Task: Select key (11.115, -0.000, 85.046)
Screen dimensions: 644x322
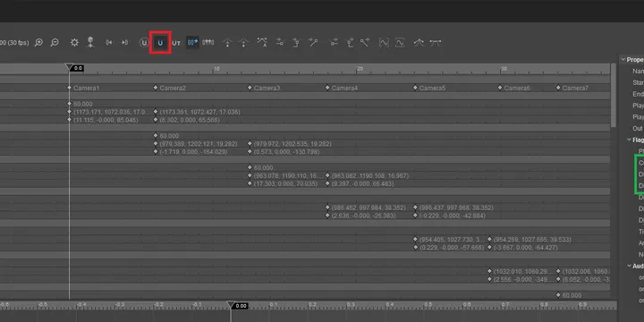Action: click(70, 120)
